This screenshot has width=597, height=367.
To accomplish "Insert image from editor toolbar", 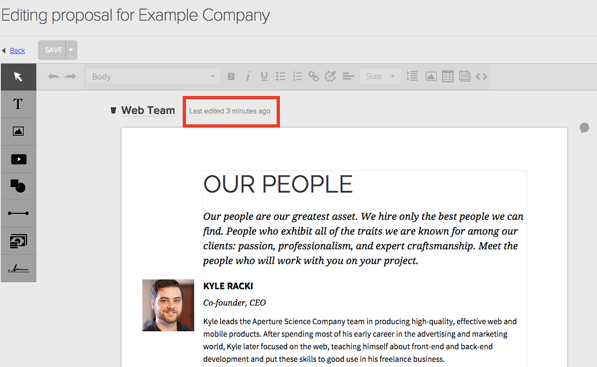I will click(x=431, y=77).
